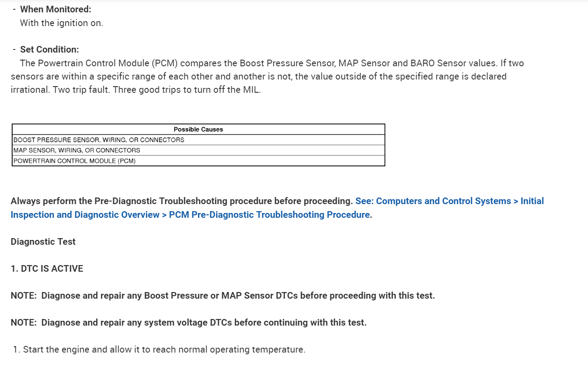
Task: Click the 'Diagnostic Test' heading
Action: 43,242
